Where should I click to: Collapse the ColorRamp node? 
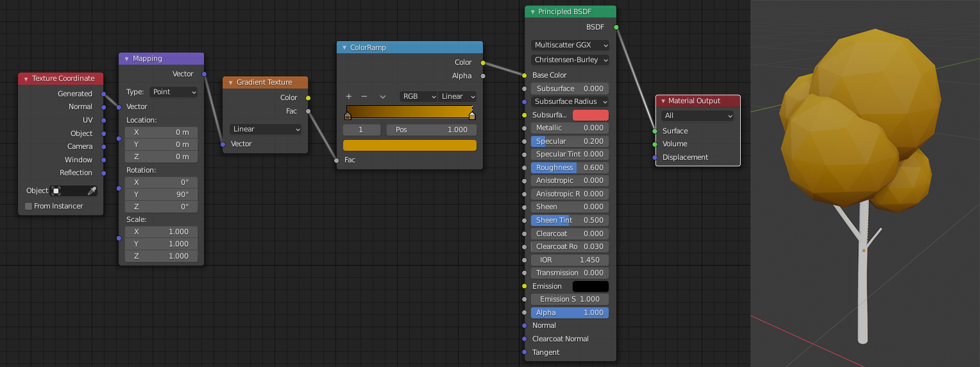pos(344,47)
